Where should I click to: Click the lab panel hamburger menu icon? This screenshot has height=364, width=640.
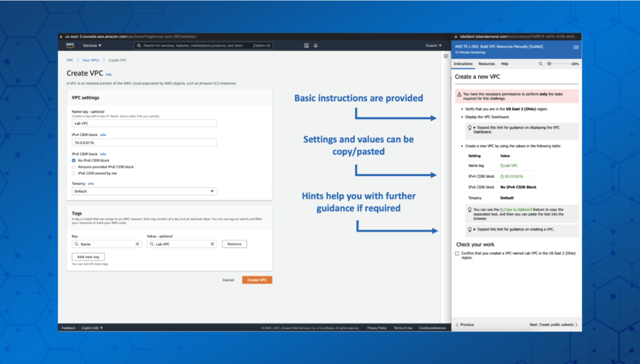point(575,47)
